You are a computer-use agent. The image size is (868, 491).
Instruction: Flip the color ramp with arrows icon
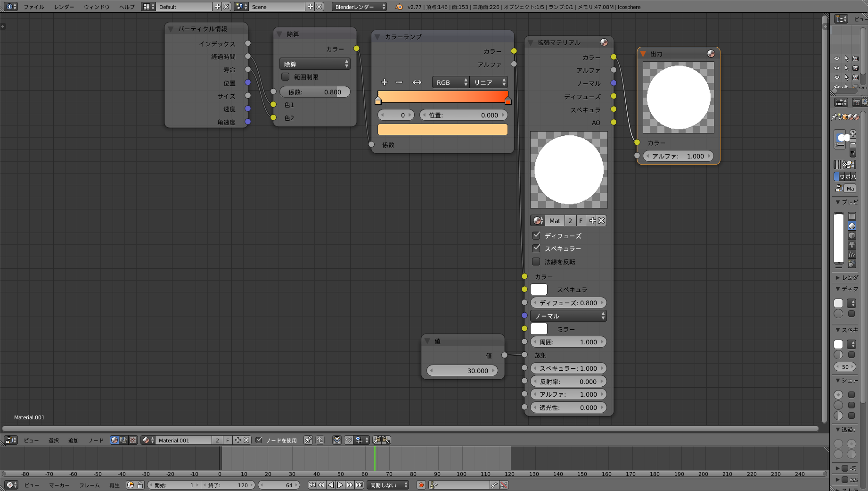417,82
